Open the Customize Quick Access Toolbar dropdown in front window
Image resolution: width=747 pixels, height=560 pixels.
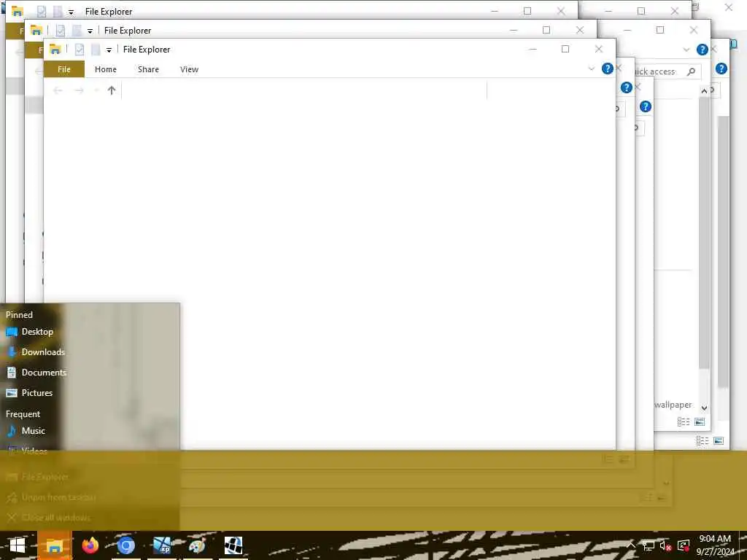click(x=109, y=50)
